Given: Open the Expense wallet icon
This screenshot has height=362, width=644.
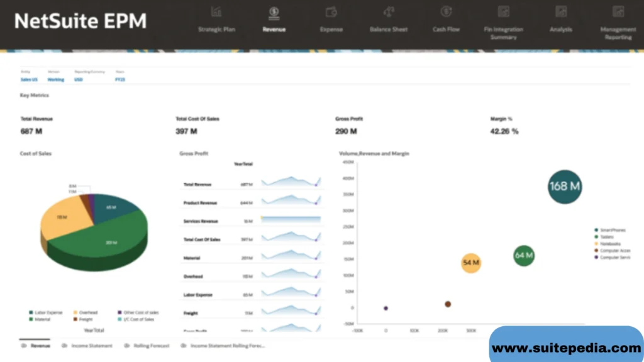Looking at the screenshot, I should pyautogui.click(x=331, y=12).
